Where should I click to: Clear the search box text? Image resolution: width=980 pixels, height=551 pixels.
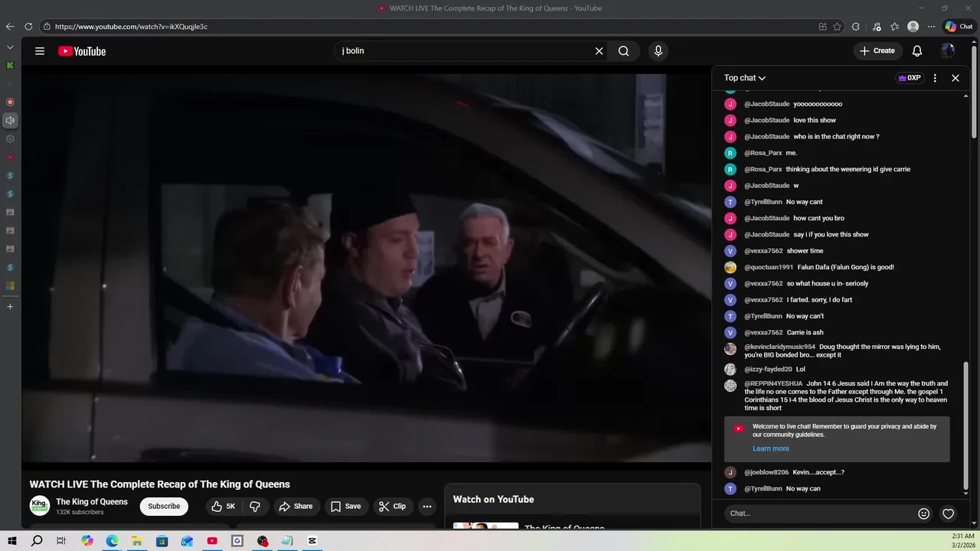[599, 51]
